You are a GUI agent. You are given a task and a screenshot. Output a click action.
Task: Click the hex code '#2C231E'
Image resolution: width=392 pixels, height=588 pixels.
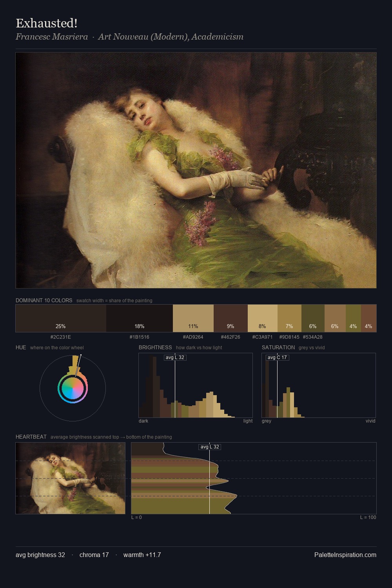pyautogui.click(x=61, y=337)
